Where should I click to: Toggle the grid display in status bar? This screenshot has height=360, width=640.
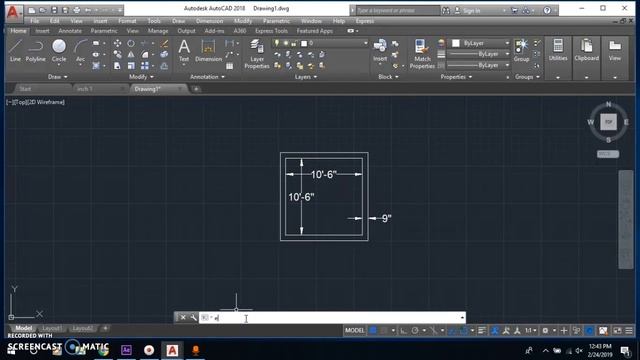coord(373,330)
